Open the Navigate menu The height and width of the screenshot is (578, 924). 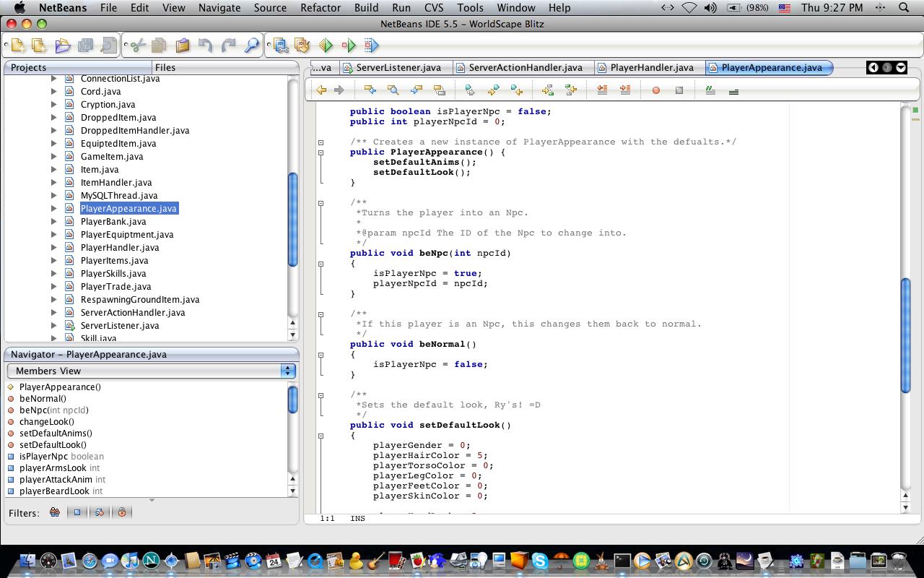219,8
